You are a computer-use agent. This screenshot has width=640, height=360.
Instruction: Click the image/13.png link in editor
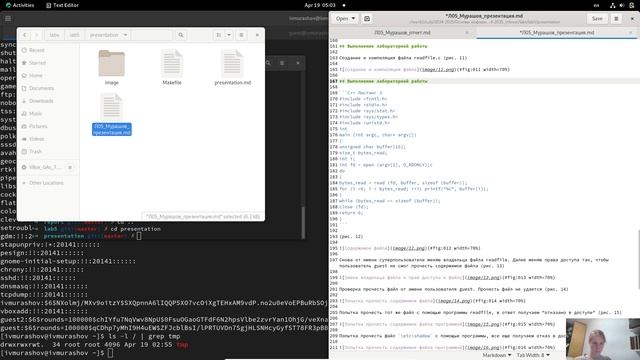coord(483,278)
